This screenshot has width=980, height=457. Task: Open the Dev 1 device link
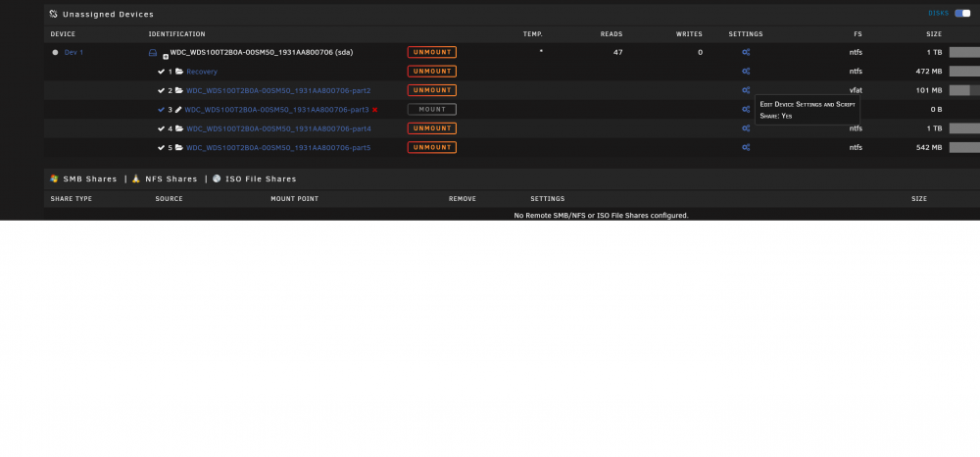[73, 53]
